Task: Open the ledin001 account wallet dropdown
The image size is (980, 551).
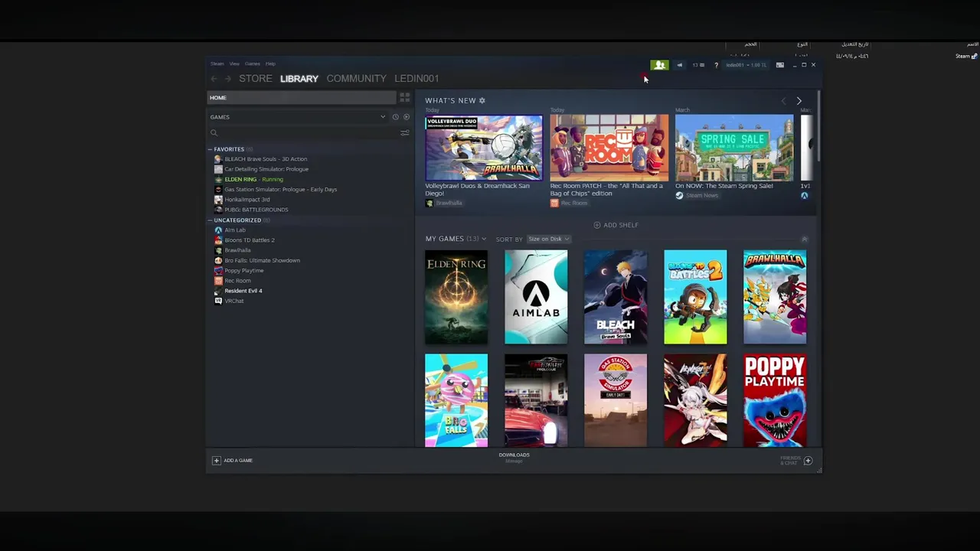Action: point(746,65)
